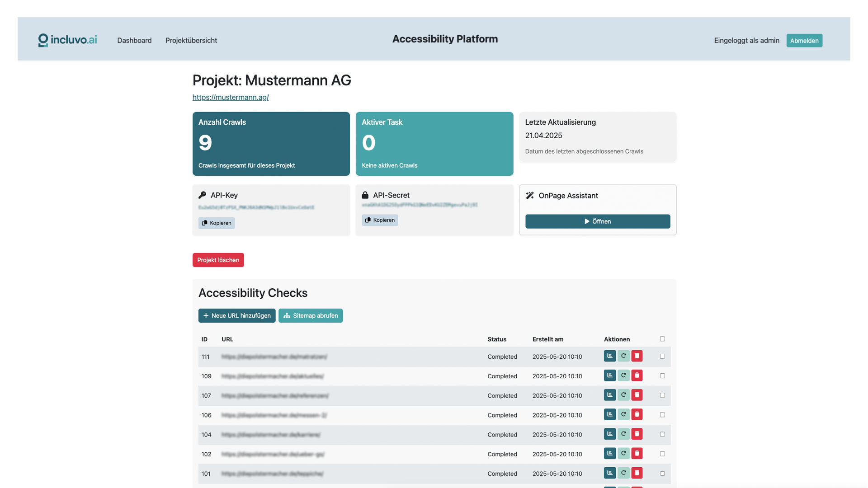868x488 pixels.
Task: Click the lock icon beside API-Secret
Action: tap(365, 195)
